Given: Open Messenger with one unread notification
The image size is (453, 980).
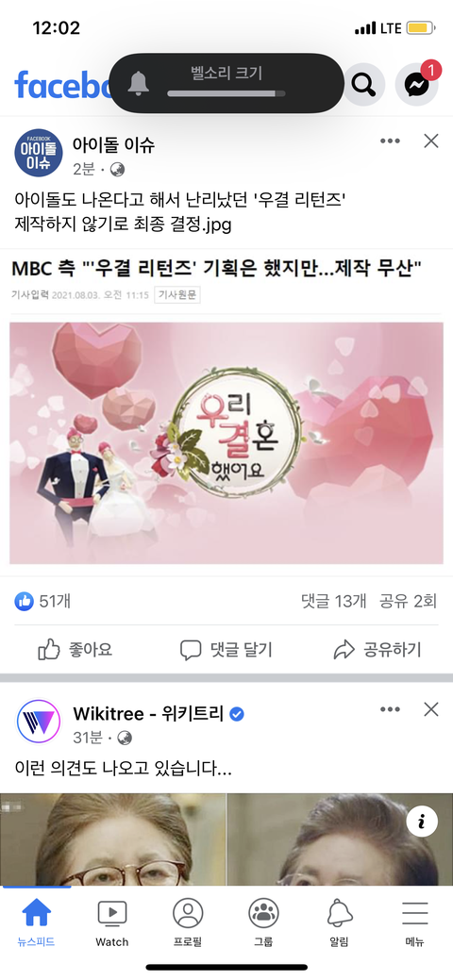Looking at the screenshot, I should tap(417, 84).
